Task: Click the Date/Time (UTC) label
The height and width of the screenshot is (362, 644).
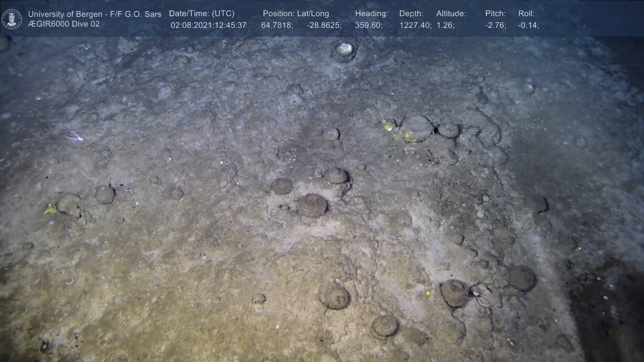Action: [x=202, y=14]
